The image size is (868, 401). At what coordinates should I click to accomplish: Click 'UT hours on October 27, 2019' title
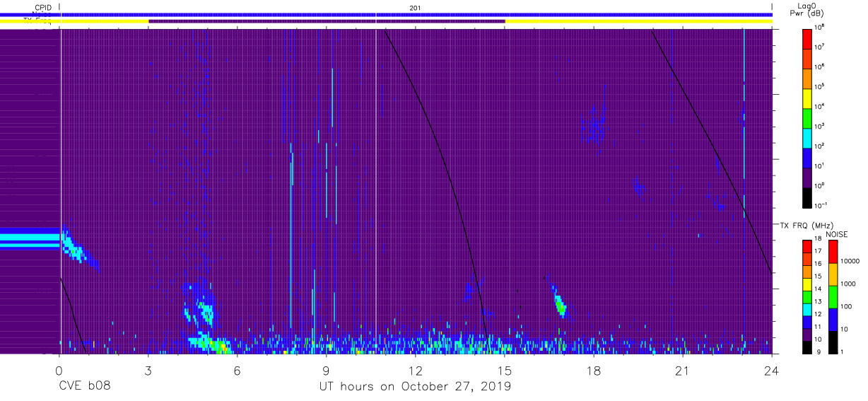(415, 386)
